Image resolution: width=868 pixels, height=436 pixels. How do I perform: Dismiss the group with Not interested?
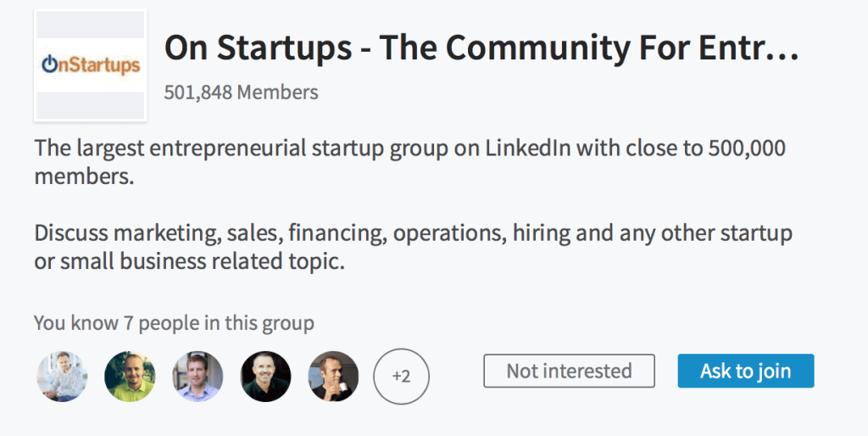click(569, 371)
